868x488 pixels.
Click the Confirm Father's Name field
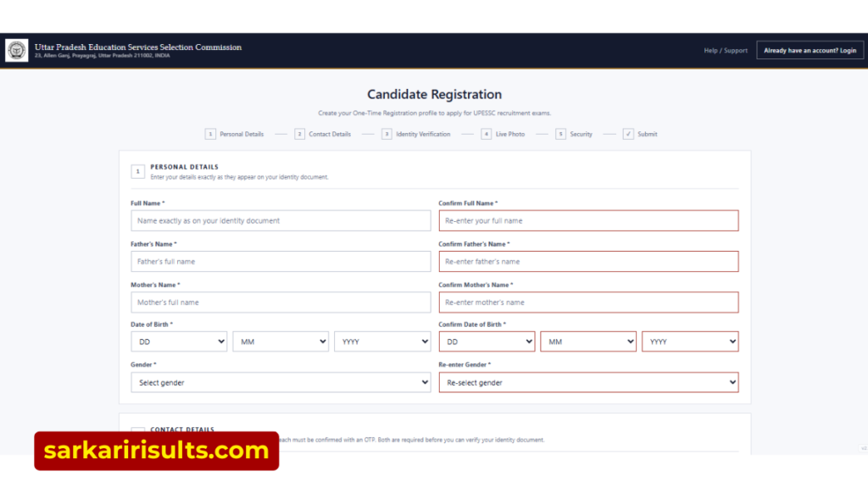[588, 261]
